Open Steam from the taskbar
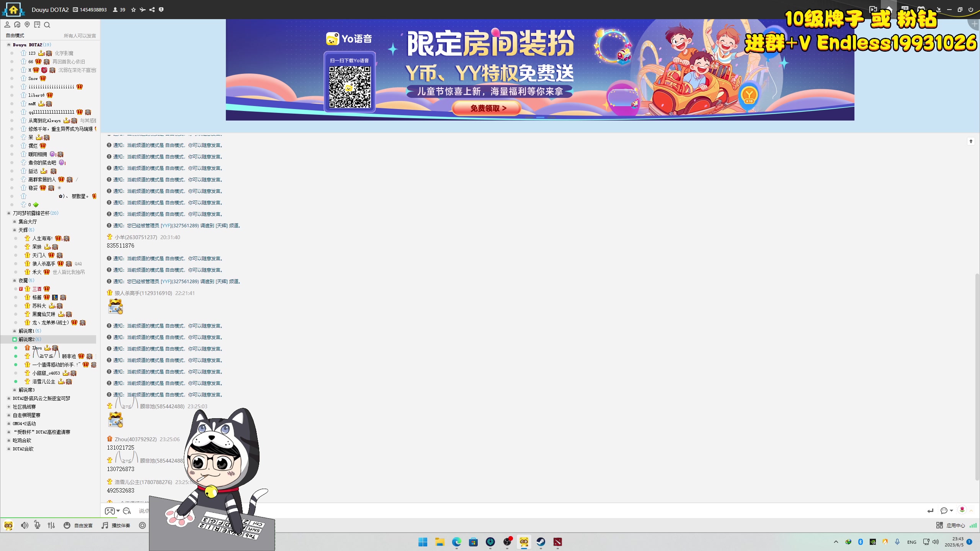980x551 pixels. pos(541,542)
